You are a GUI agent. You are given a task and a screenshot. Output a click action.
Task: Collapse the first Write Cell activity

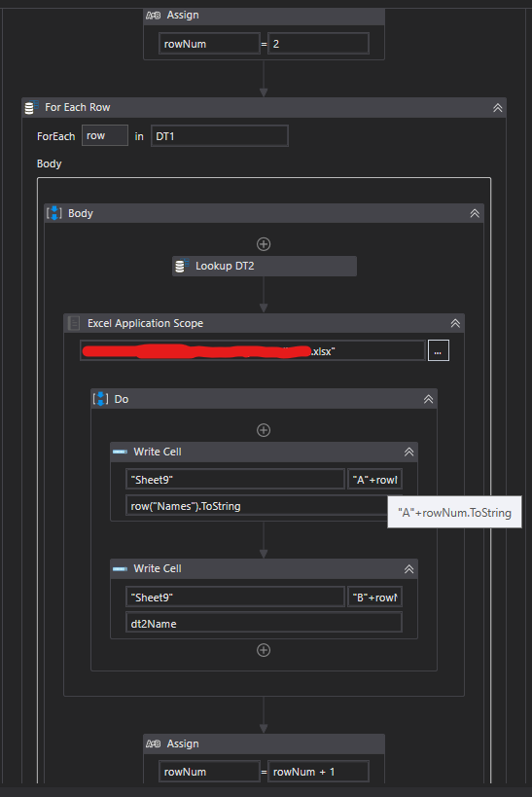pos(408,452)
